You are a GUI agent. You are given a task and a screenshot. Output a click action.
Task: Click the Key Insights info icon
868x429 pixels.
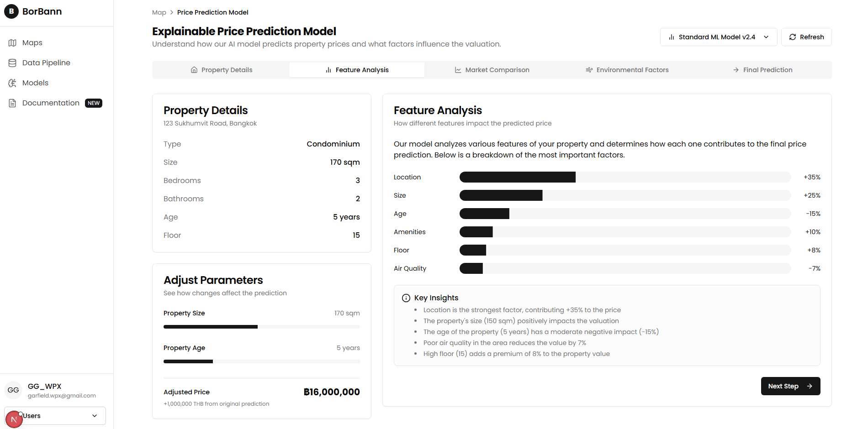point(406,298)
